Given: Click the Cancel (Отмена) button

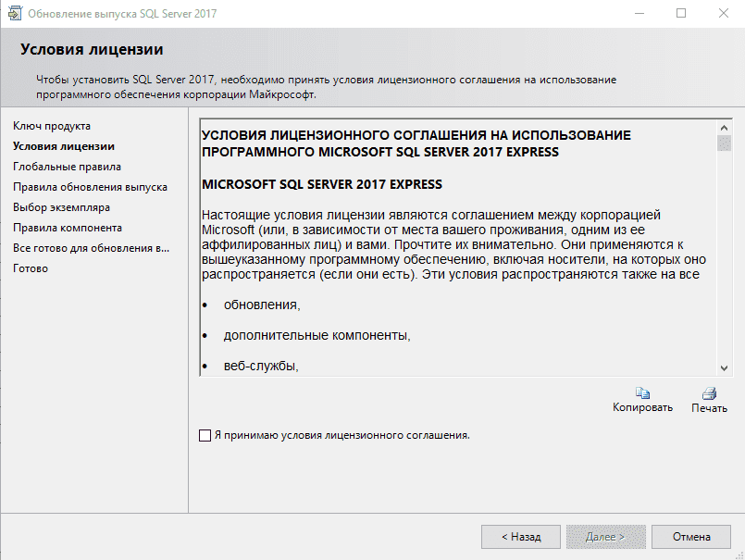Looking at the screenshot, I should pyautogui.click(x=691, y=536).
